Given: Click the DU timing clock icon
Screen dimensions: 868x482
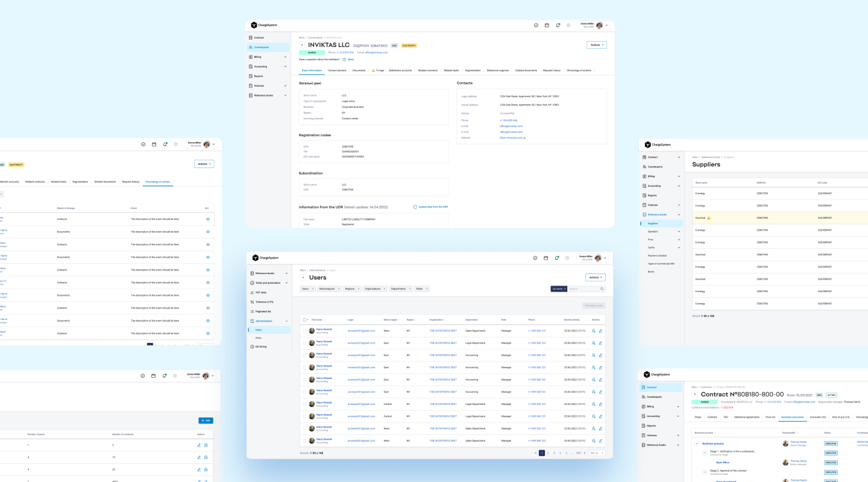Looking at the screenshot, I should click(252, 346).
